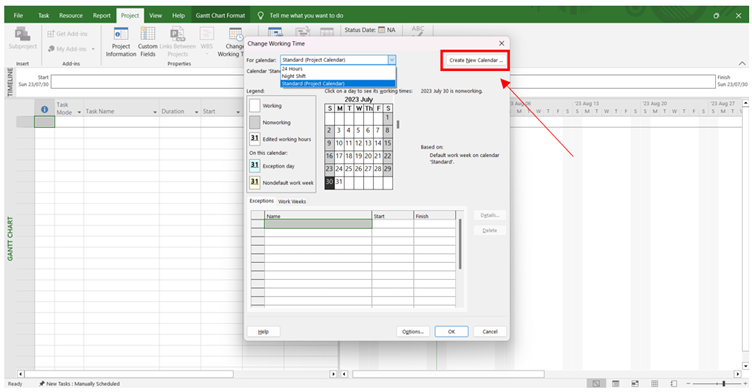Click the Get Add-ins icon
The height and width of the screenshot is (392, 752).
click(51, 34)
